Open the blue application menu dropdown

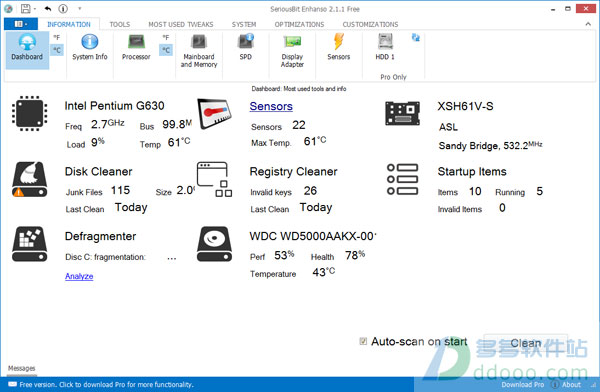pos(21,24)
